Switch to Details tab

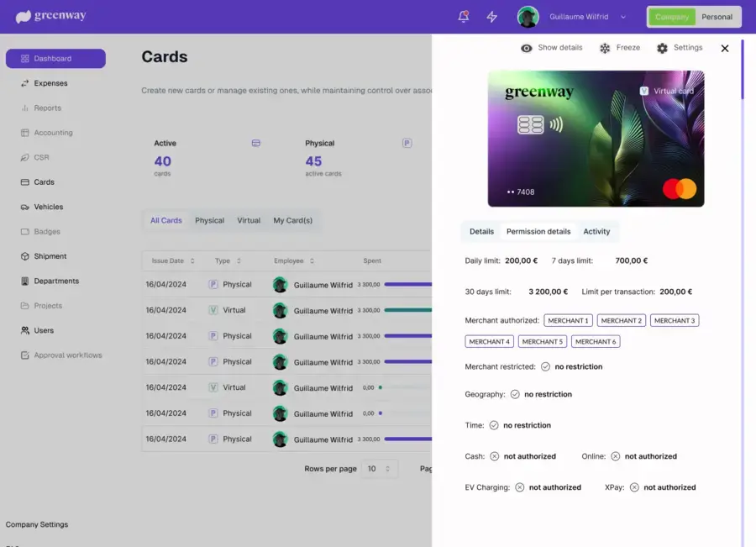481,232
